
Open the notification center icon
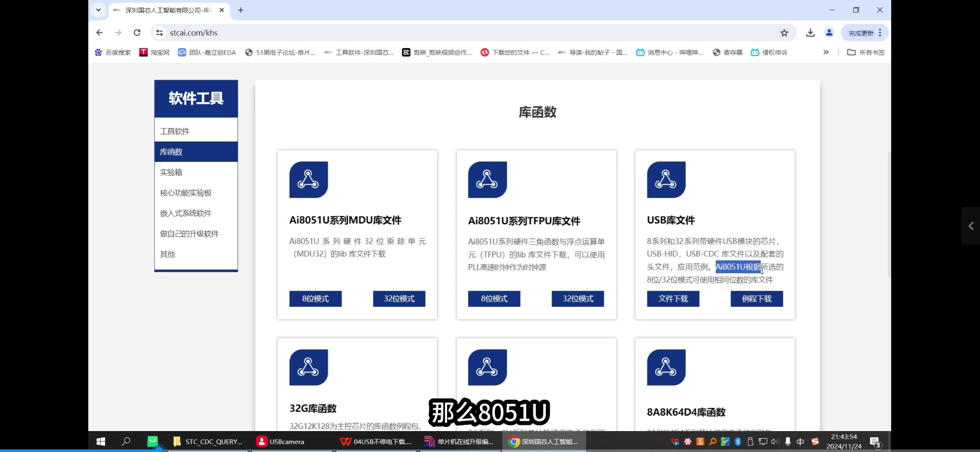876,442
